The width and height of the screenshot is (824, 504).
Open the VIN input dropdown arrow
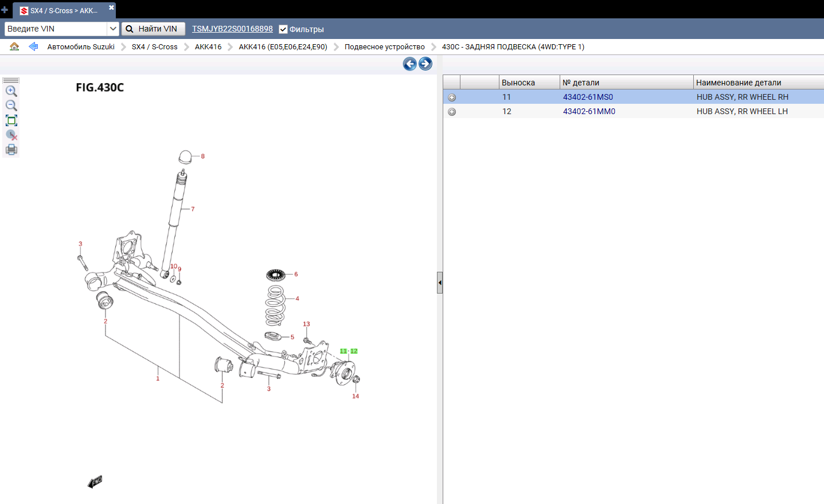coord(113,29)
